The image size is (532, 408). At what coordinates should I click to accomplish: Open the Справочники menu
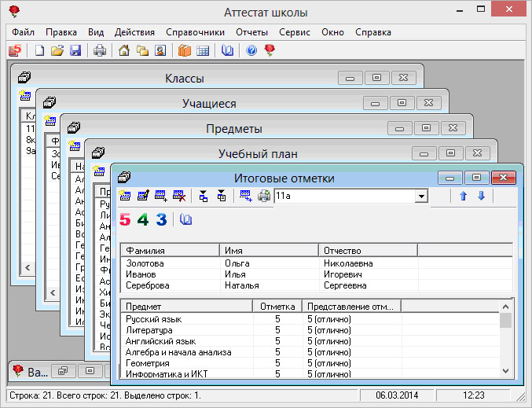(x=195, y=32)
